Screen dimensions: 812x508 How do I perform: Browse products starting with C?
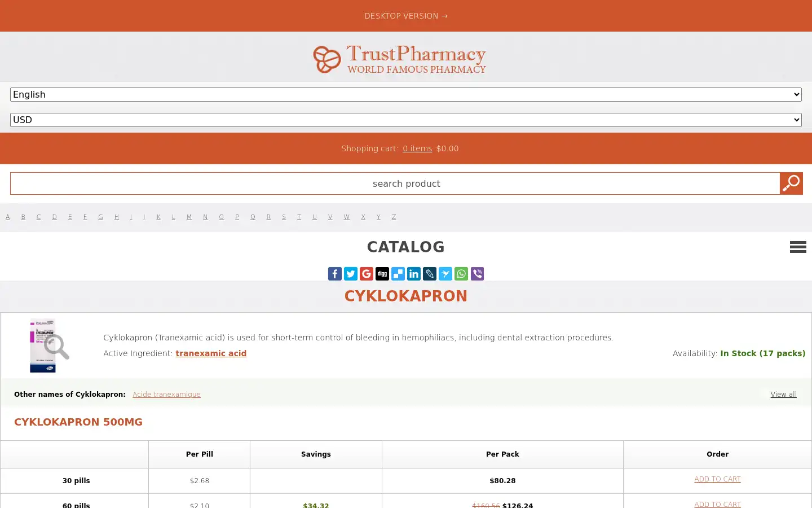coord(38,217)
